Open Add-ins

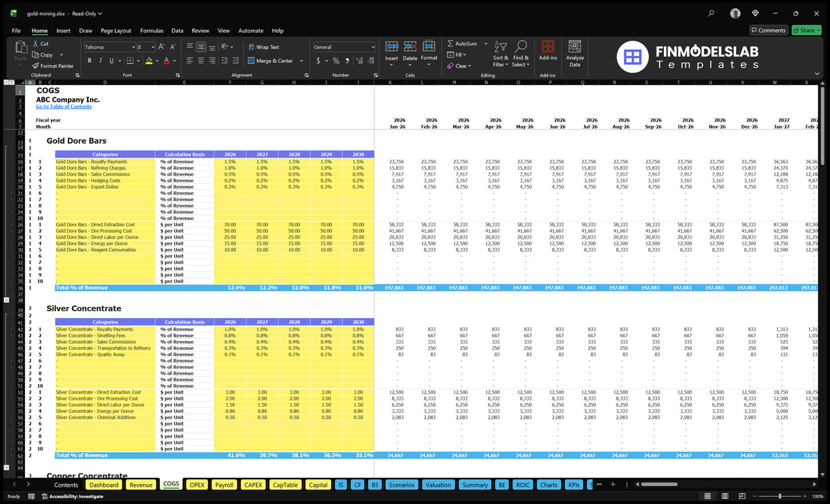548,51
